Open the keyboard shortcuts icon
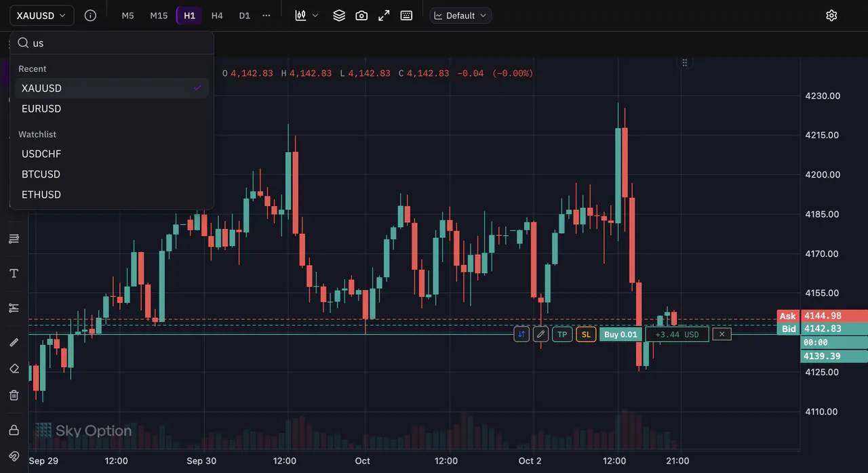Screen dimensions: 868x473 406,16
